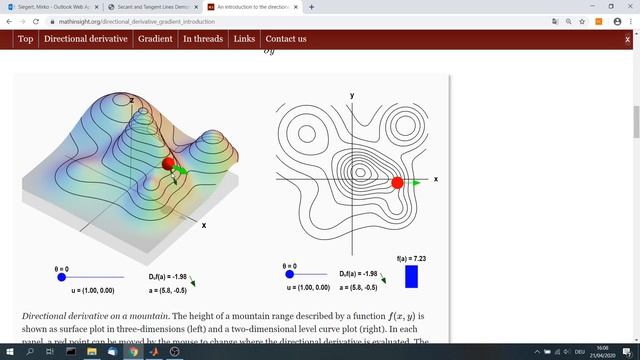Close the Outlook Web App tab
640x360 pixels.
pos(97,7)
